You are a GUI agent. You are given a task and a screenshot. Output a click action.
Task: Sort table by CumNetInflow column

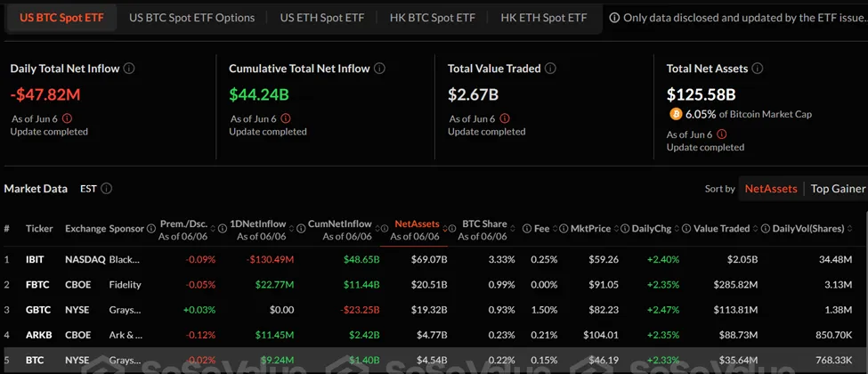(339, 229)
